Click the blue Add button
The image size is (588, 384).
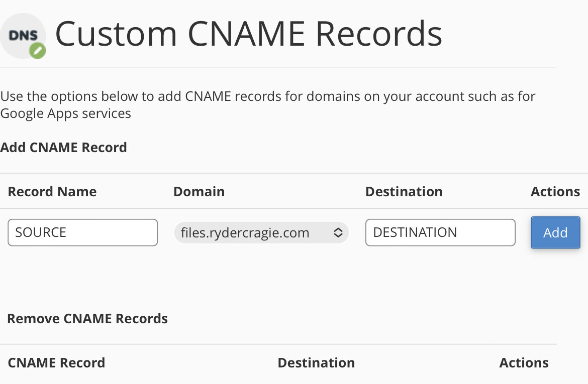[555, 232]
